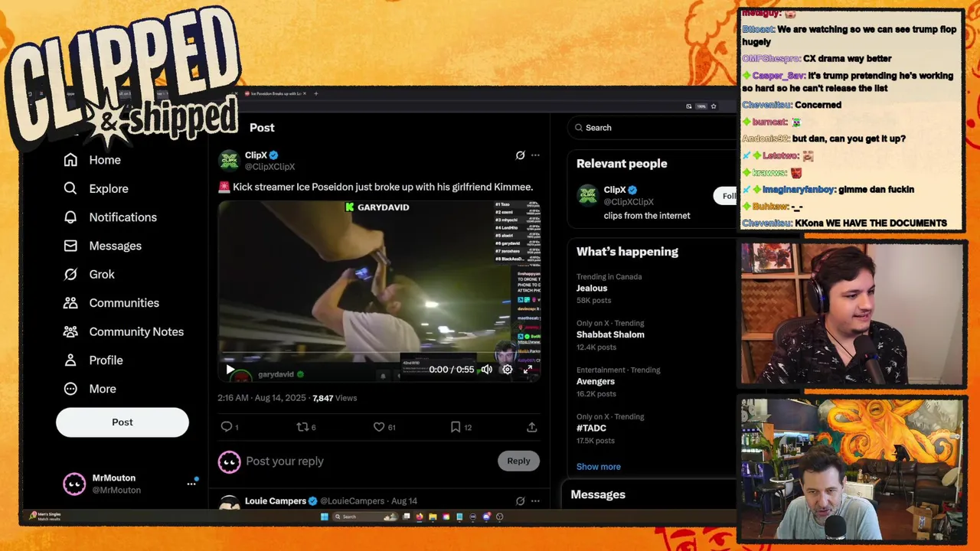980x551 pixels.
Task: Bookmark the post with 12 bookmarks
Action: (x=455, y=427)
